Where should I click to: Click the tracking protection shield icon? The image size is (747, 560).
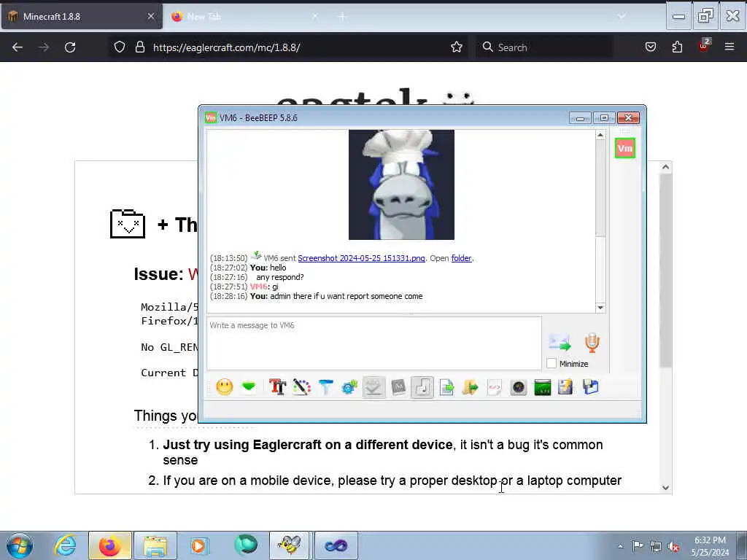pyautogui.click(x=120, y=47)
